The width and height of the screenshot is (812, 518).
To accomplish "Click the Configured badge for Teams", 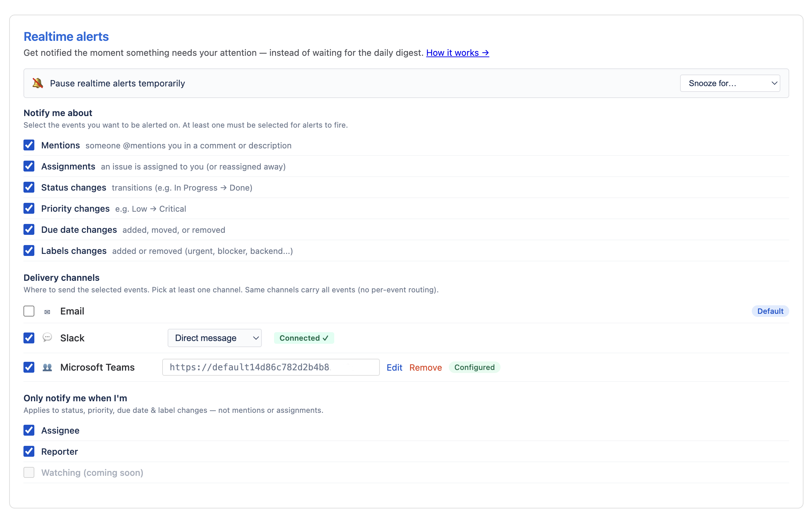I will pos(474,367).
